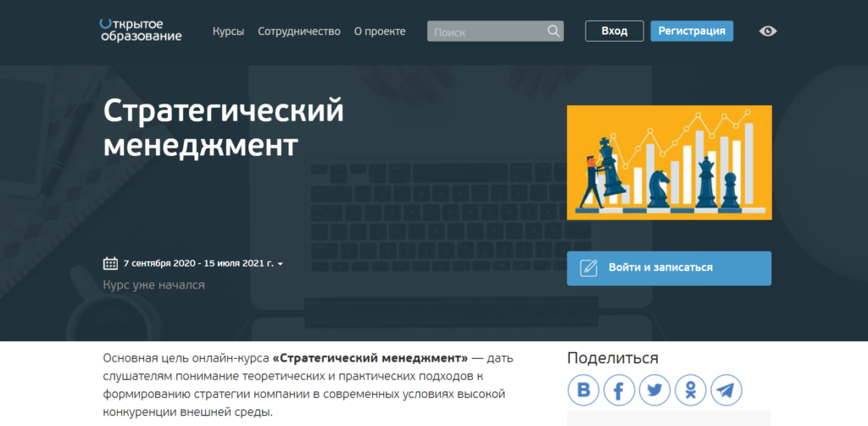Image resolution: width=868 pixels, height=426 pixels.
Task: Toggle the accessibility eye icon
Action: point(768,31)
